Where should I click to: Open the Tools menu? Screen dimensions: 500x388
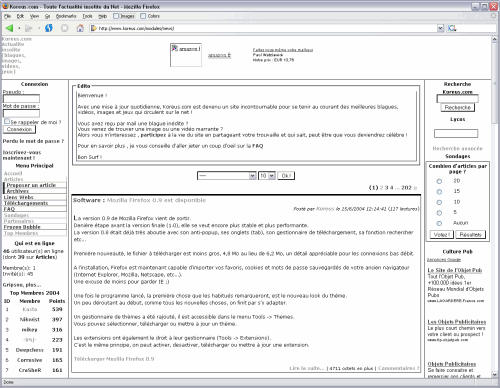tap(87, 16)
